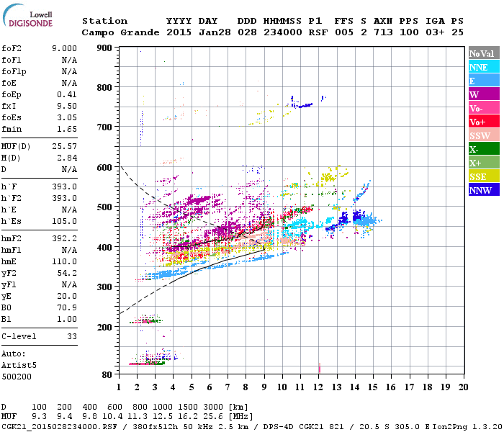Click the 500 km axis label

pos(104,207)
